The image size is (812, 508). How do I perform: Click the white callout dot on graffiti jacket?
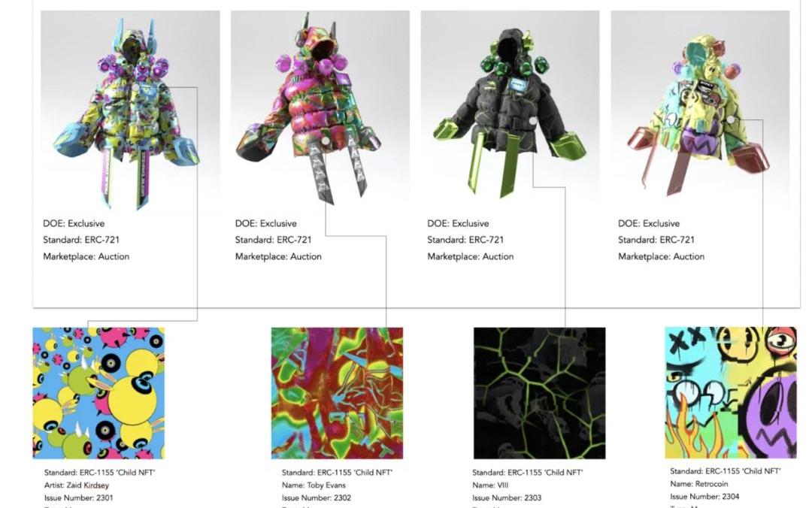pos(730,119)
